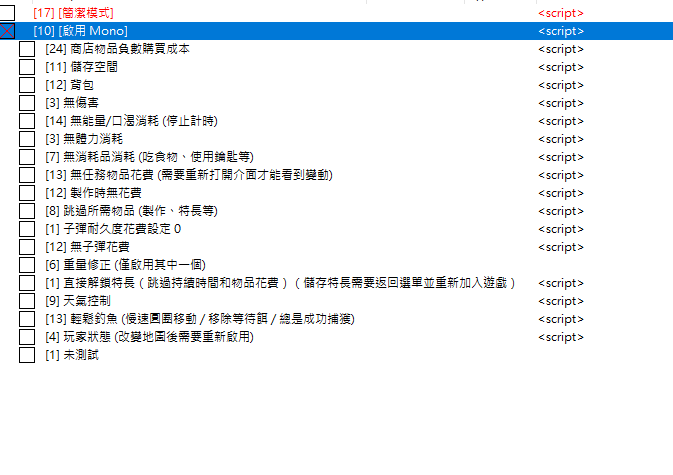Enable the 製作時無花費 checkbox
The width and height of the screenshot is (673, 475).
click(27, 193)
